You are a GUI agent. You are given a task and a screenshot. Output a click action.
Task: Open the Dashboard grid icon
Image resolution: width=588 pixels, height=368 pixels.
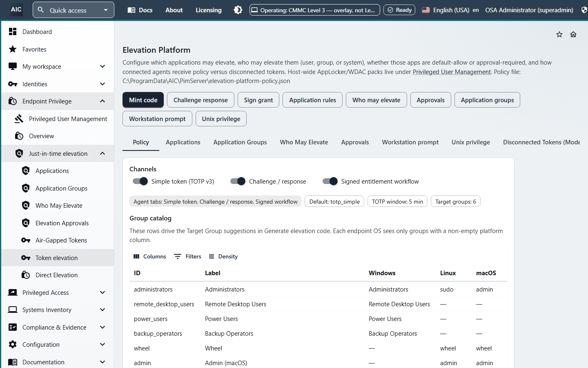point(13,31)
